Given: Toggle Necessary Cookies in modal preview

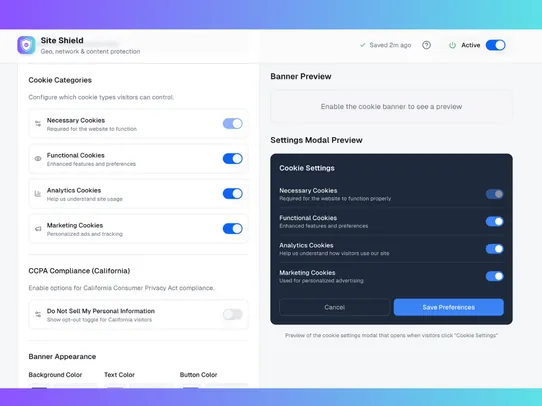Looking at the screenshot, I should [x=495, y=194].
